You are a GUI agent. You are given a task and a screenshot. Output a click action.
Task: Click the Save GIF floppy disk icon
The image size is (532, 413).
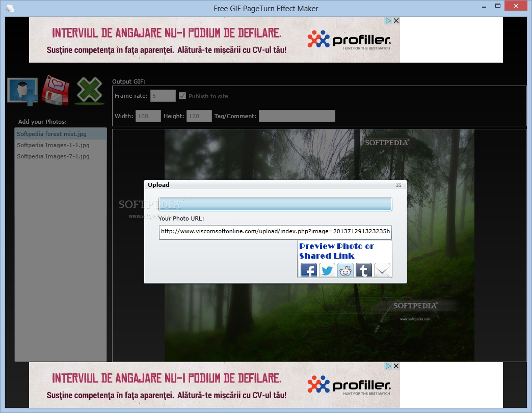[x=56, y=90]
